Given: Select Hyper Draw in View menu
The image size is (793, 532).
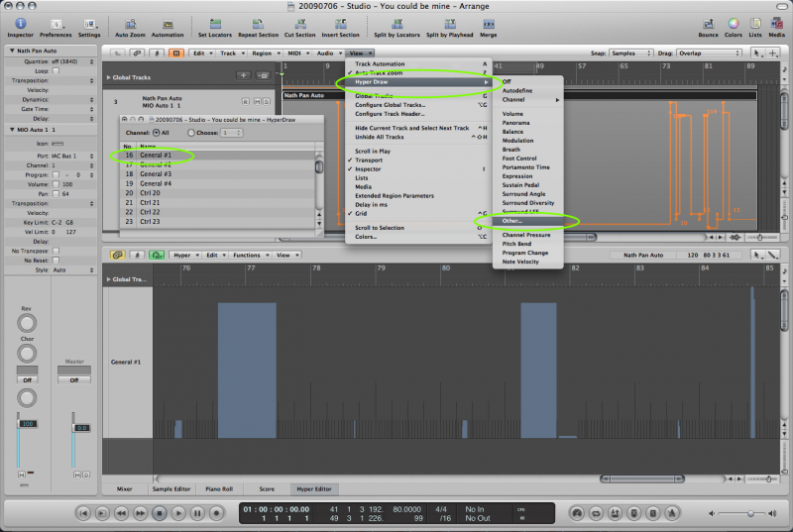Looking at the screenshot, I should pyautogui.click(x=418, y=82).
